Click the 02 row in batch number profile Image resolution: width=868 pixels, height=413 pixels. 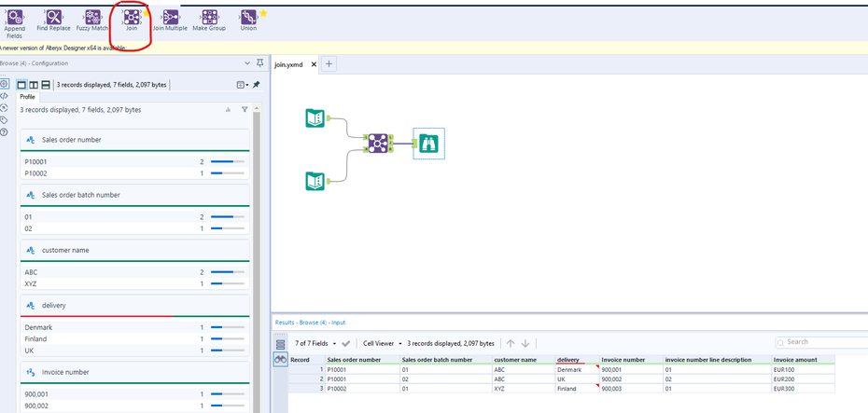pos(134,228)
